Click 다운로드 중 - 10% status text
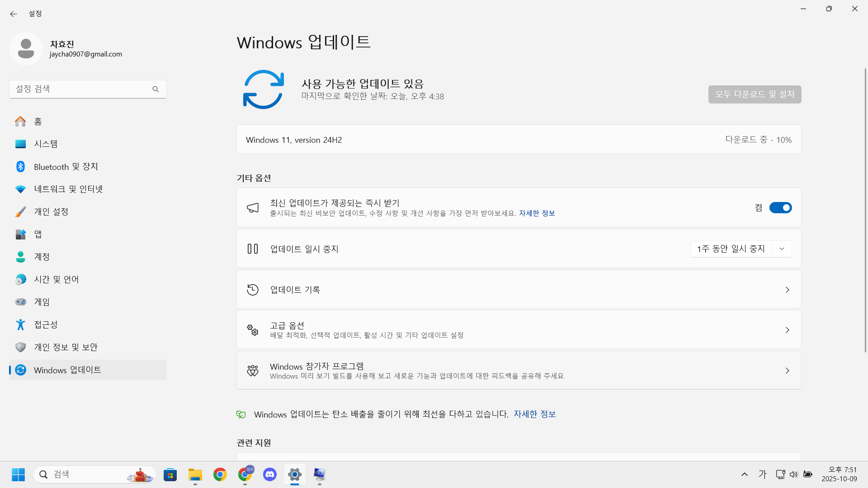868x488 pixels. coord(758,140)
